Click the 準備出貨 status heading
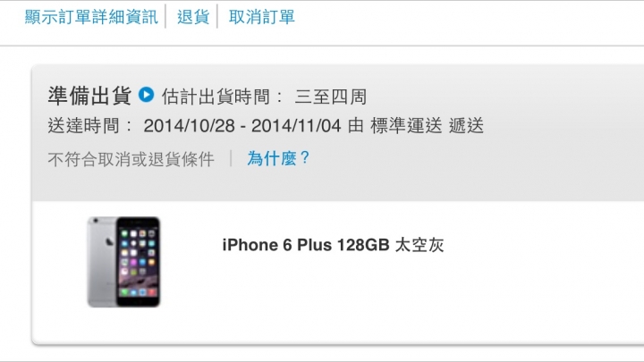Viewport: 644px width, 362px height. click(x=89, y=96)
